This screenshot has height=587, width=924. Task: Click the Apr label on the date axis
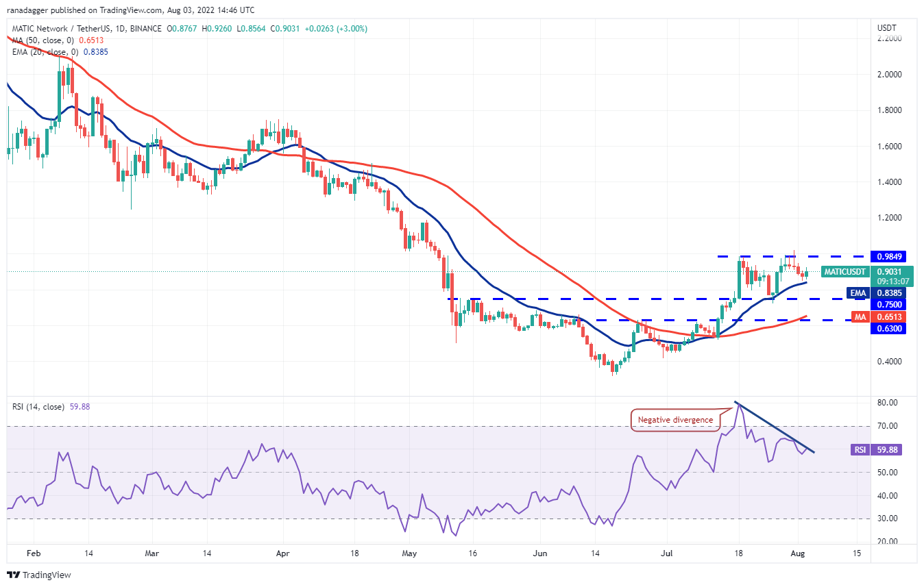(x=282, y=552)
